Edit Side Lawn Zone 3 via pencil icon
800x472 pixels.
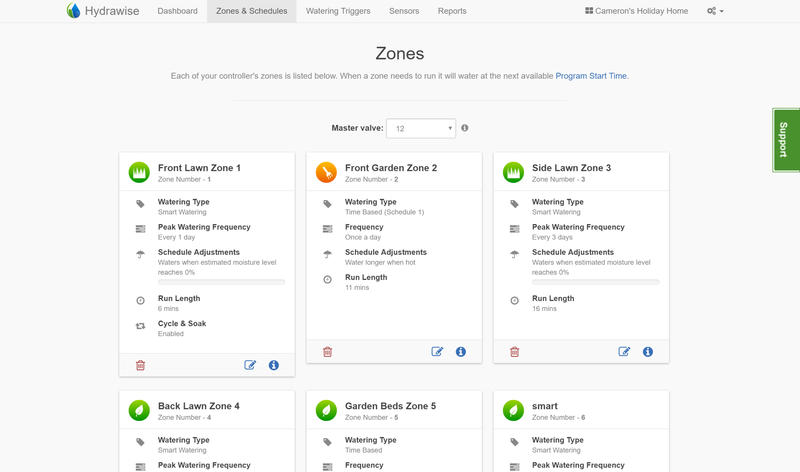point(624,352)
